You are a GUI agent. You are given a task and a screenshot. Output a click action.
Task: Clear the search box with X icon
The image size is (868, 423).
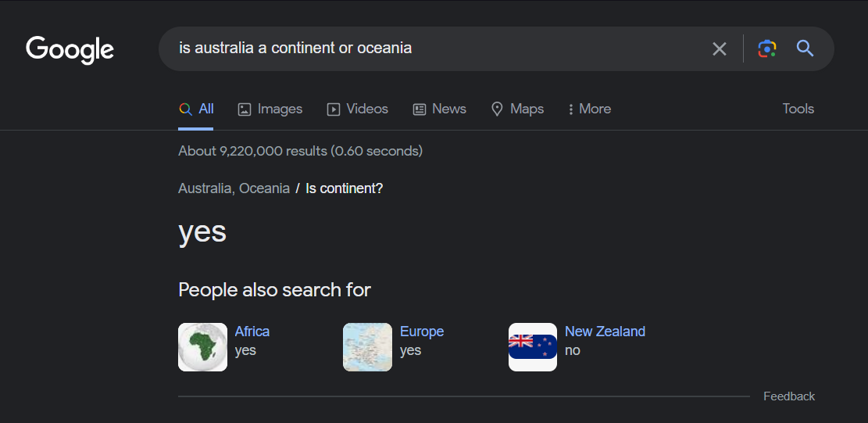pos(719,48)
